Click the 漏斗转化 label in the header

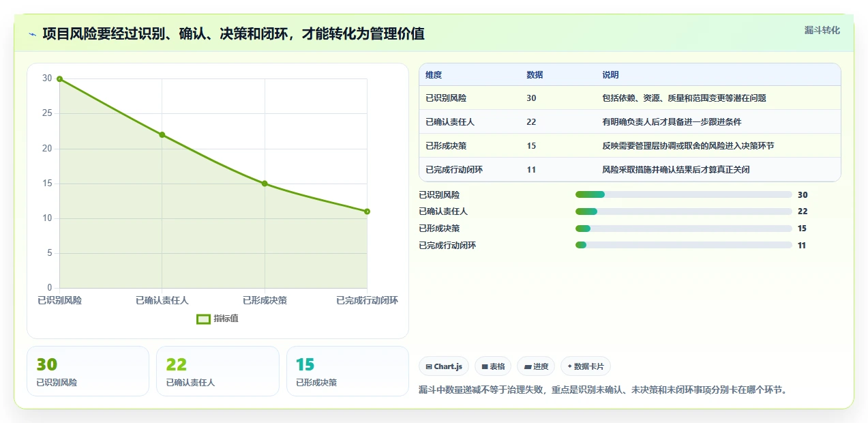tap(822, 31)
